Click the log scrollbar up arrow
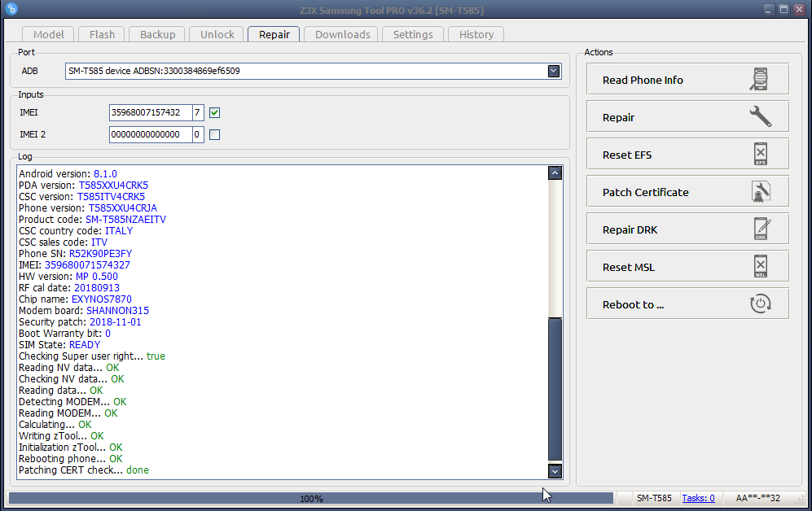 [x=555, y=173]
